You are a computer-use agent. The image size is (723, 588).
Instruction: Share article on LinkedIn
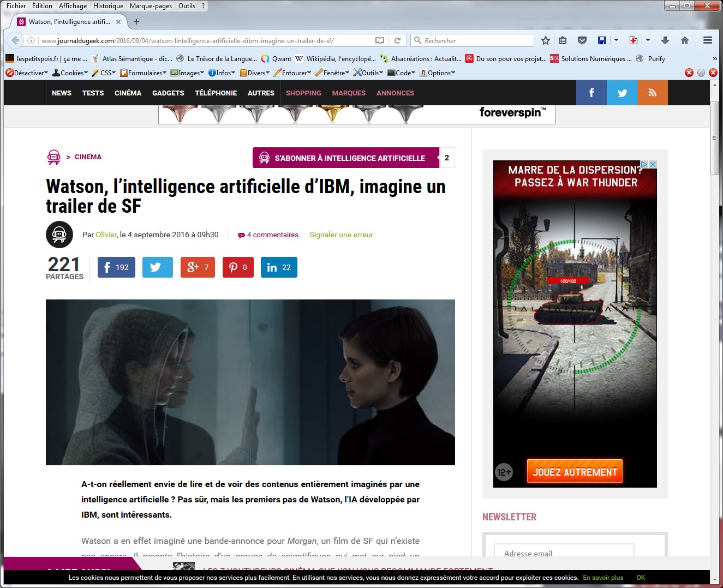click(279, 267)
